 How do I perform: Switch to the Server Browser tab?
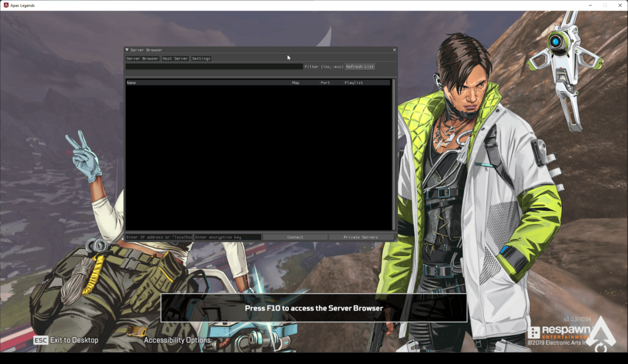pyautogui.click(x=142, y=58)
